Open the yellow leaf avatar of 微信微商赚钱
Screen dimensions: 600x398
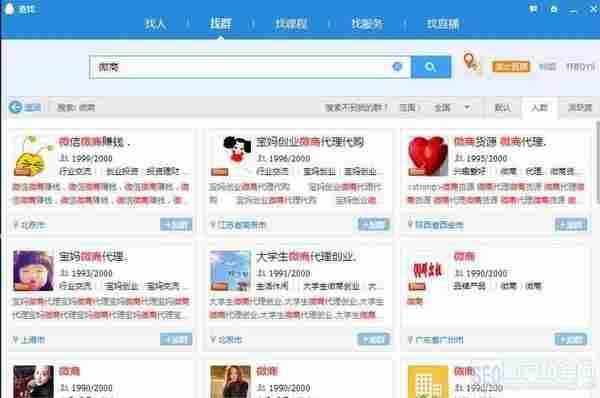(33, 156)
